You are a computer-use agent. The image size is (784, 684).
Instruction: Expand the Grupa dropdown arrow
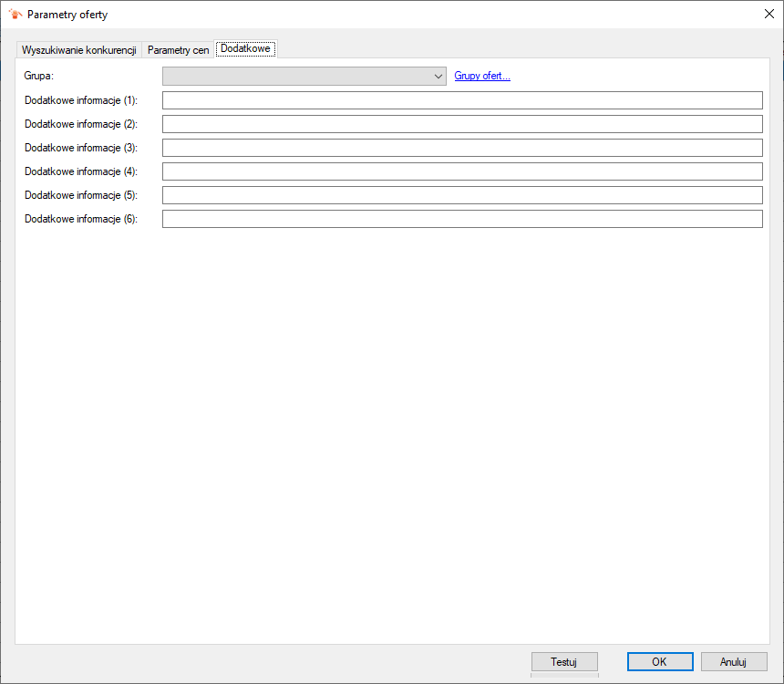438,76
